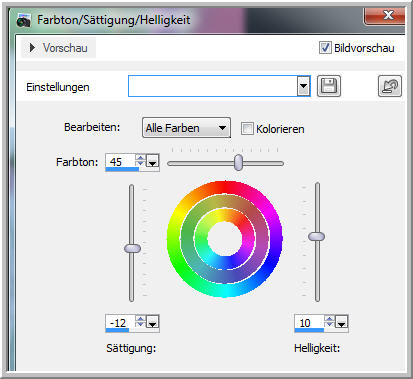Enable the Kolorieren checkbox

pos(247,129)
